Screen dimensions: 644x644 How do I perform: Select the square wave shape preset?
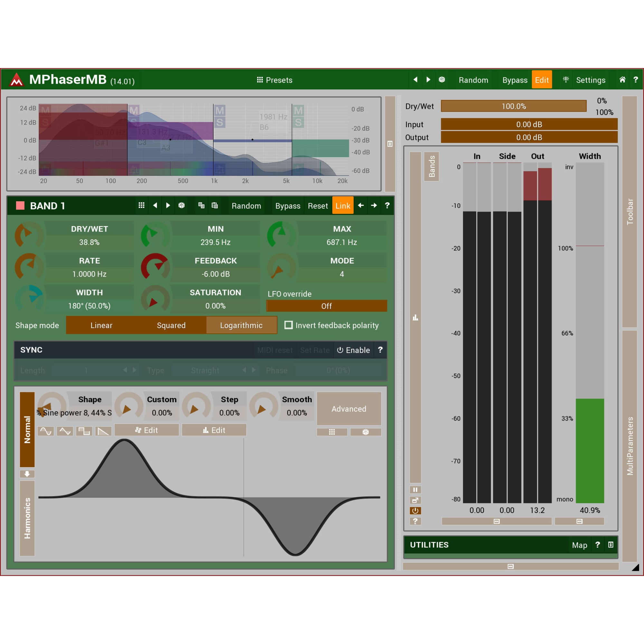point(84,431)
